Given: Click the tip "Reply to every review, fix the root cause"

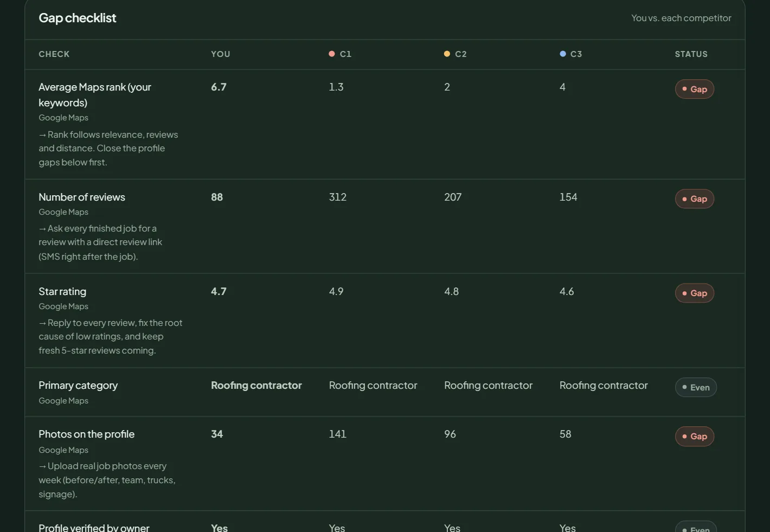Looking at the screenshot, I should (111, 337).
